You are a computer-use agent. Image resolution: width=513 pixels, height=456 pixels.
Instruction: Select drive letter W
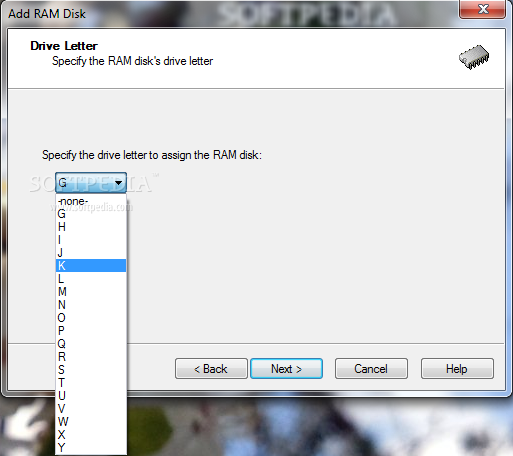(x=91, y=422)
